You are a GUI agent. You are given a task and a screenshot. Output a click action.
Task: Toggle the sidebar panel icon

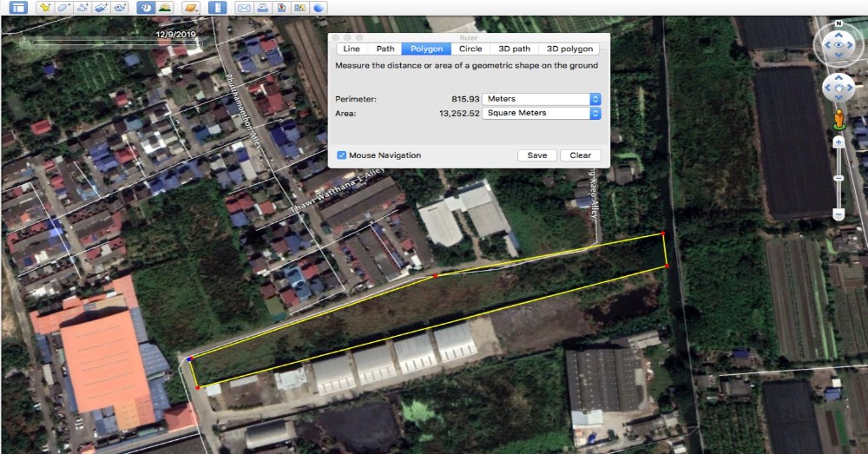[17, 8]
